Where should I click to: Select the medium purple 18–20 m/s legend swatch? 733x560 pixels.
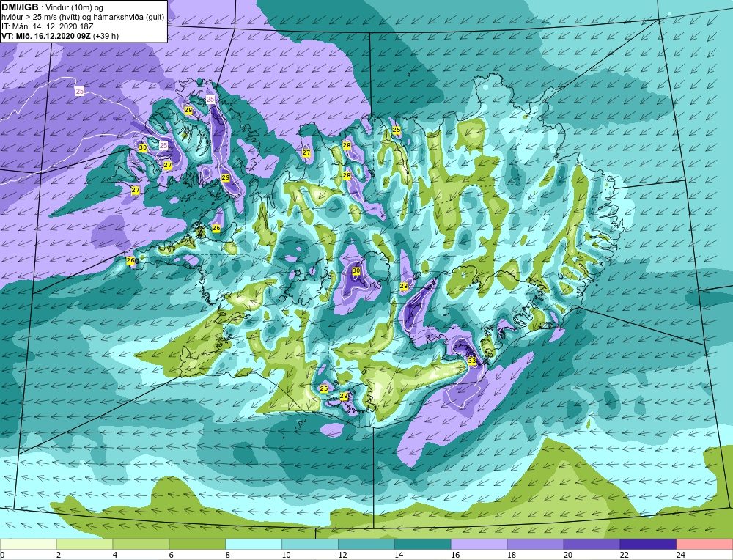(x=535, y=545)
